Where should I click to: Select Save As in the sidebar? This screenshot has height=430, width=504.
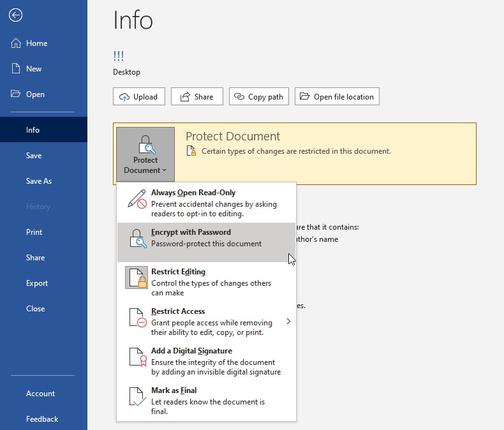[39, 181]
